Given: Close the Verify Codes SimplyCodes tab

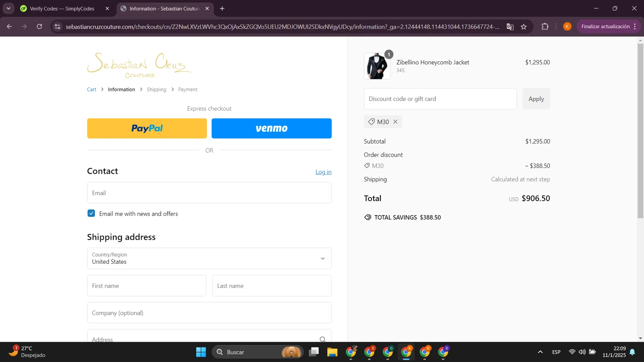Looking at the screenshot, I should [x=107, y=9].
